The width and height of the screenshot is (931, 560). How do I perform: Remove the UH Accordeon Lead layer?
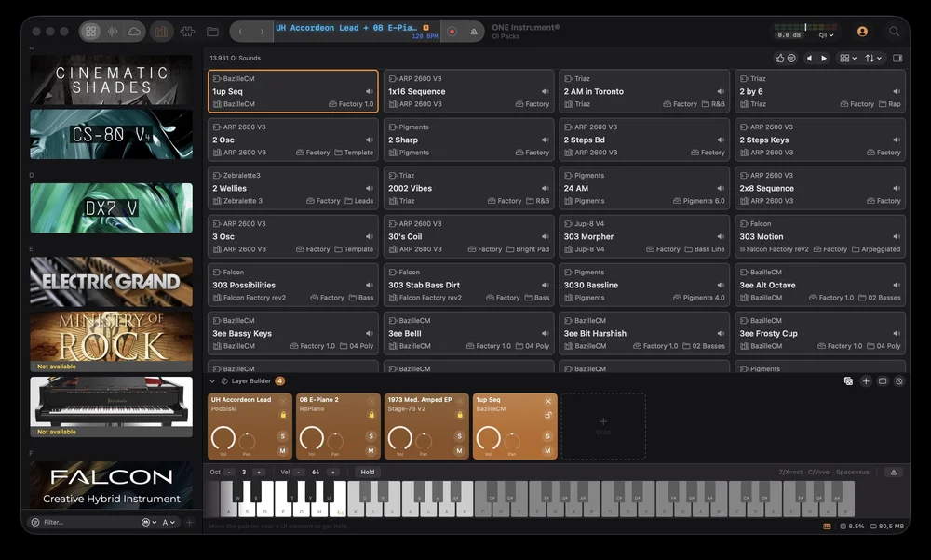283,401
